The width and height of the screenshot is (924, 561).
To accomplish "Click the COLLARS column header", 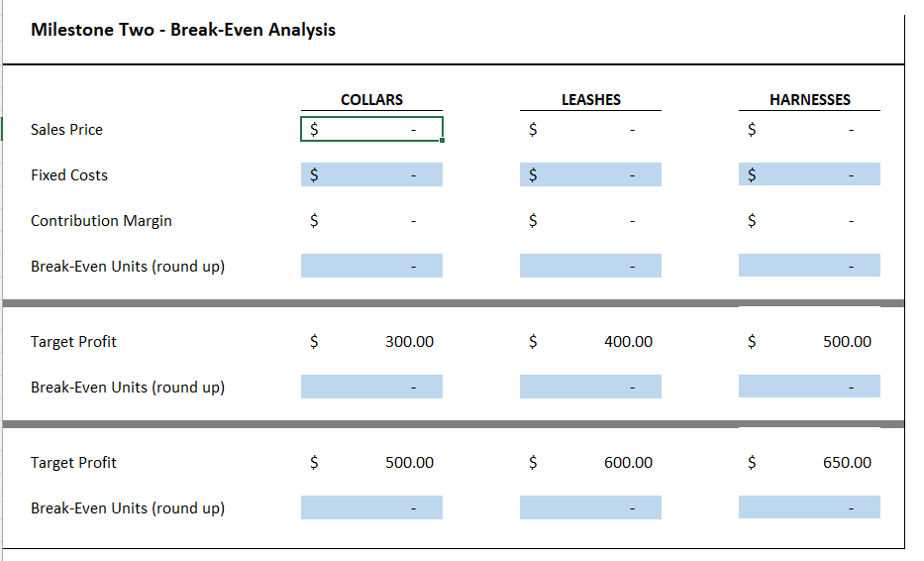I will pyautogui.click(x=371, y=100).
